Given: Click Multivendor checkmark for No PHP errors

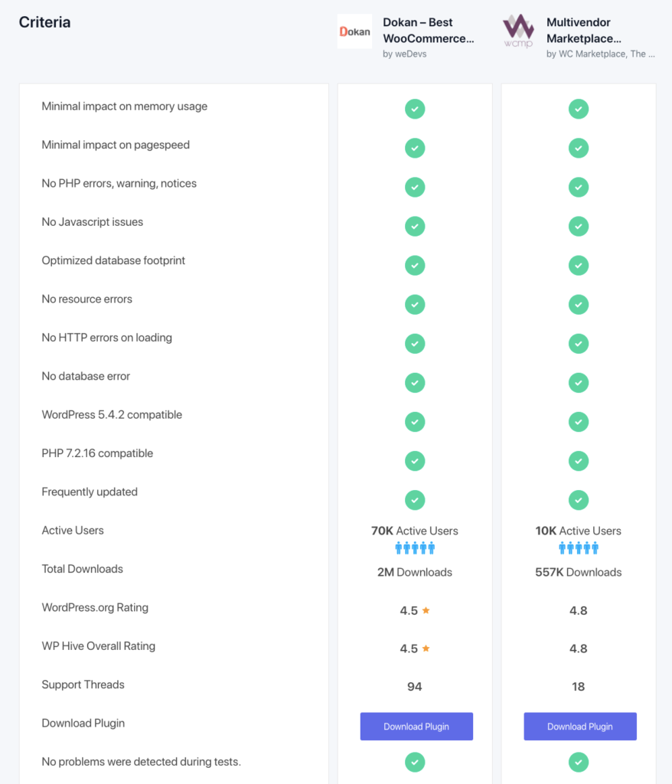Looking at the screenshot, I should pyautogui.click(x=579, y=187).
